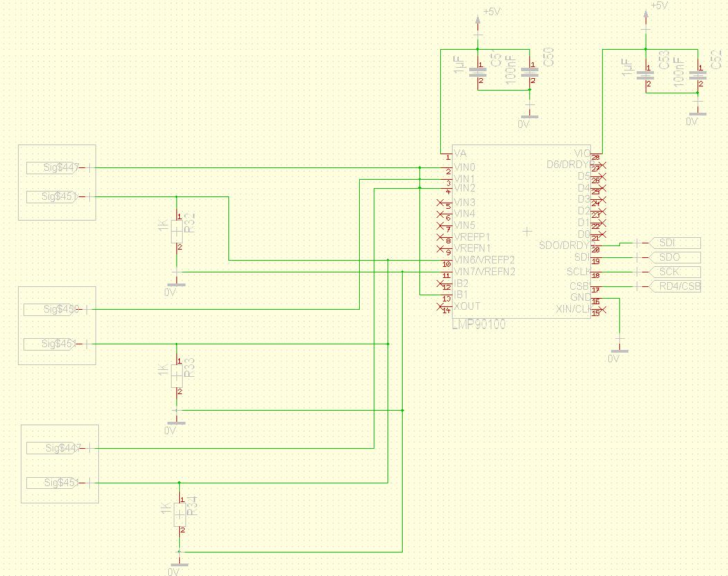This screenshot has width=728, height=576.
Task: Click the RD4/CSB net label
Action: (676, 286)
